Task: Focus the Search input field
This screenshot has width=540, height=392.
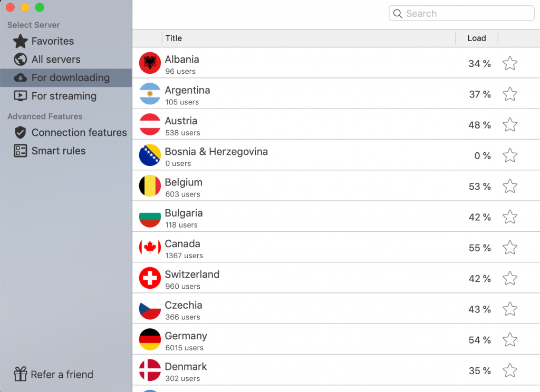Action: (x=461, y=13)
